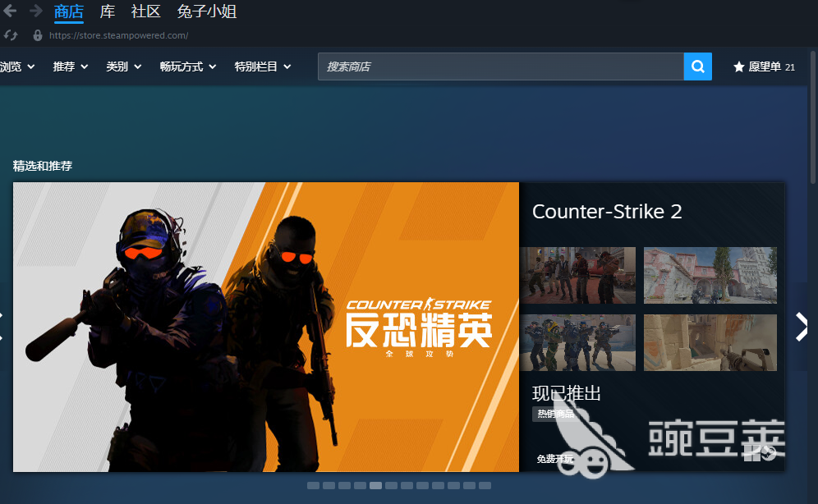Image resolution: width=818 pixels, height=504 pixels.
Task: Go to previous carousel slide arrow
Action: click(x=2, y=327)
